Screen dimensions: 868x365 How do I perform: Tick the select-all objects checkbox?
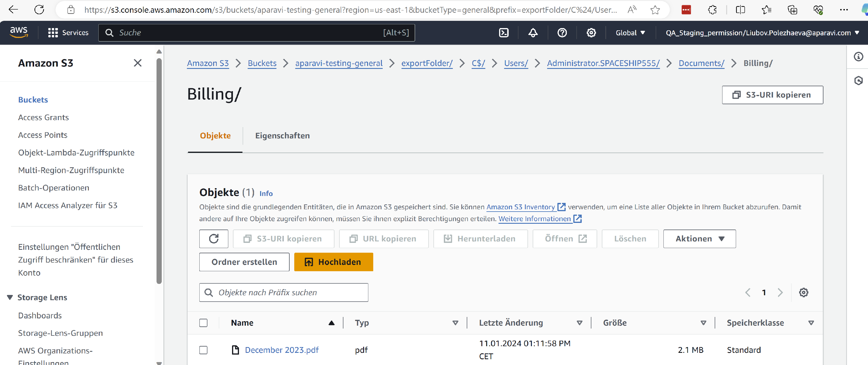tap(203, 322)
